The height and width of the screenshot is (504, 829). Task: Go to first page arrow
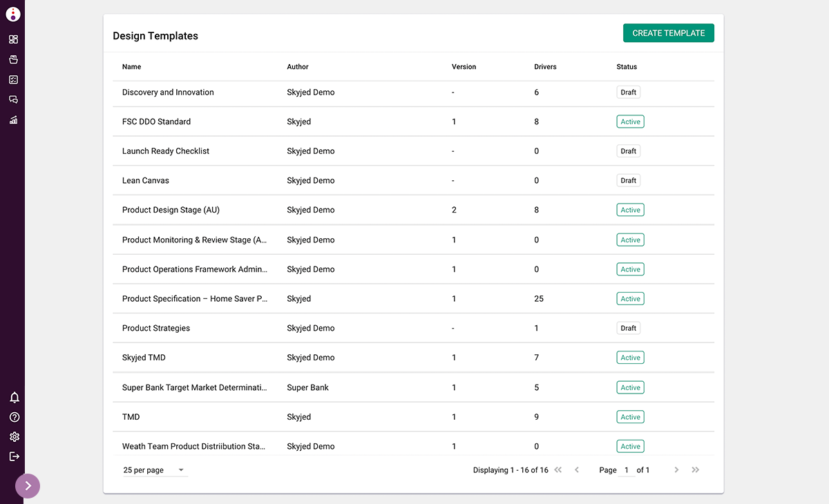coord(558,470)
